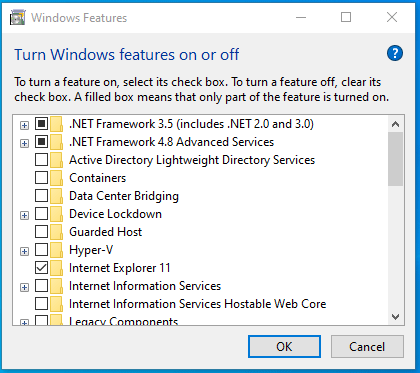Confirm changes with the OK button
420x373 pixels.
(284, 347)
